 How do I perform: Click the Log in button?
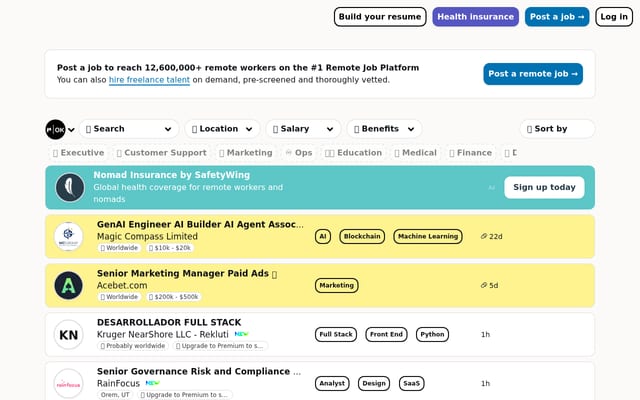pos(614,17)
